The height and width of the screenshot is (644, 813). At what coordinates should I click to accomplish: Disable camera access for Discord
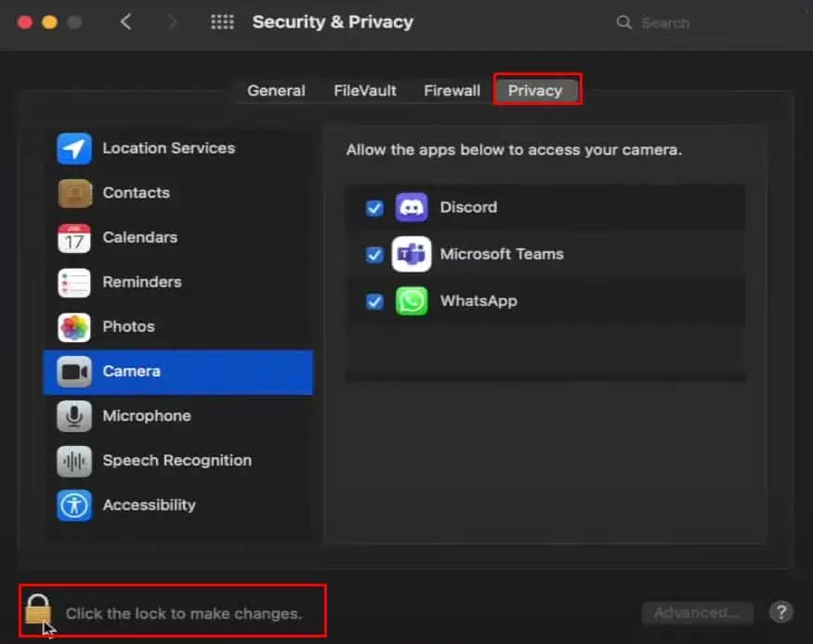pyautogui.click(x=374, y=207)
